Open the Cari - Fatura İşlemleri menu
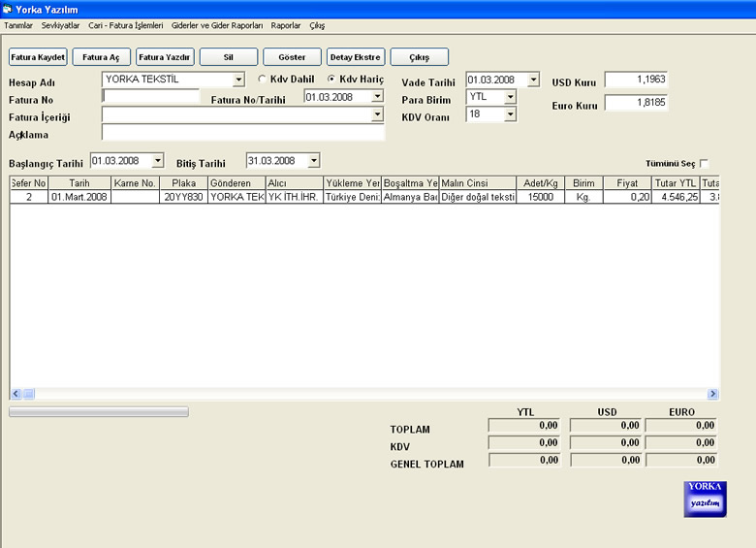The width and height of the screenshot is (756, 548). pos(126,25)
